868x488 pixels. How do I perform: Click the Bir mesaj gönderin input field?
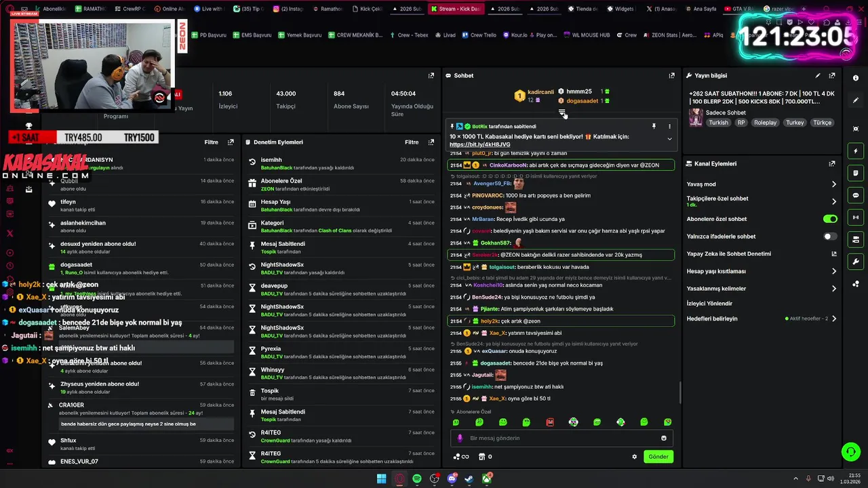point(563,438)
